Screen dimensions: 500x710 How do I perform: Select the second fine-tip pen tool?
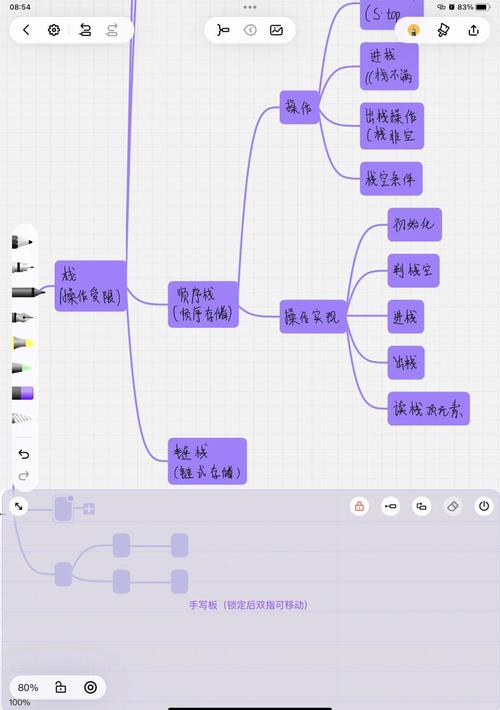pyautogui.click(x=22, y=268)
